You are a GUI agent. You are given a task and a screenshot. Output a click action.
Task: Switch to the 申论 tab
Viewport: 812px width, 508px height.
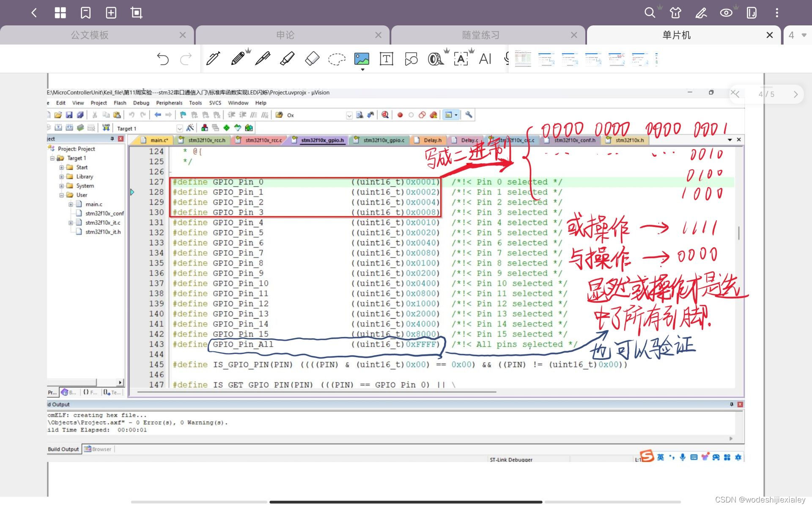tap(285, 35)
